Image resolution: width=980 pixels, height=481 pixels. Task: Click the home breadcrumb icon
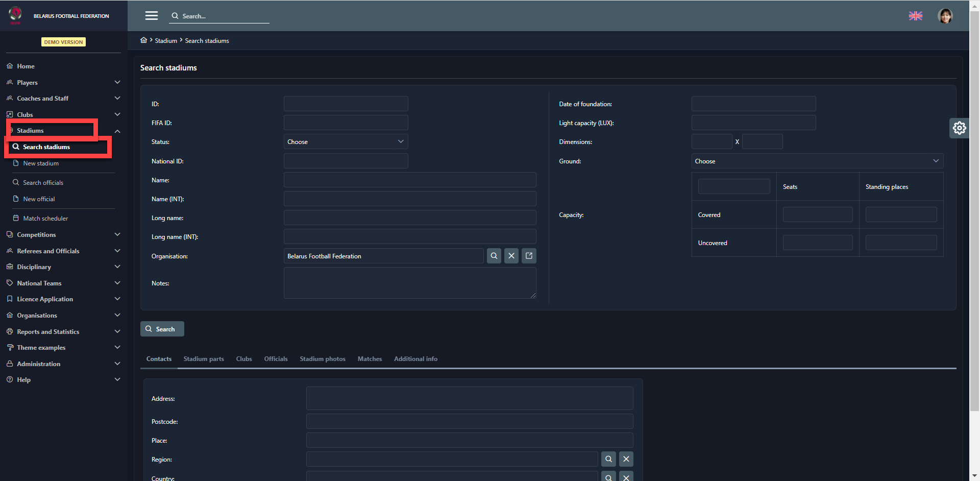point(144,40)
